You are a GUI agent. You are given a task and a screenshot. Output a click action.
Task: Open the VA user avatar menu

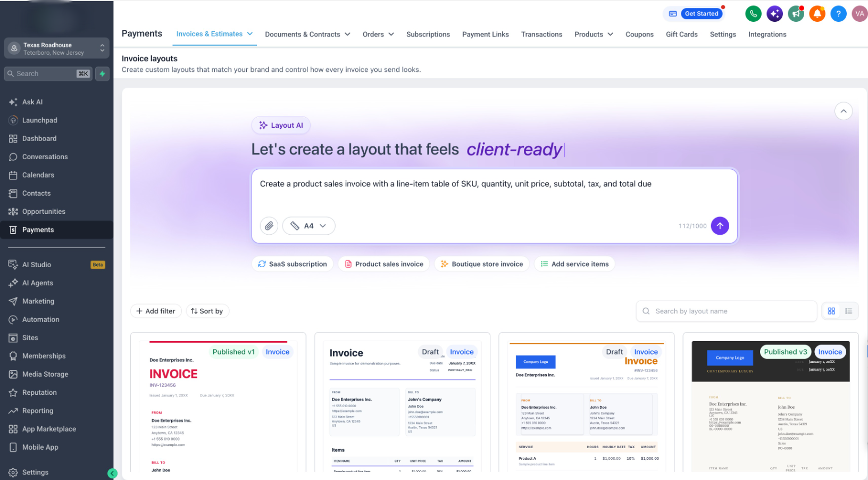[859, 14]
